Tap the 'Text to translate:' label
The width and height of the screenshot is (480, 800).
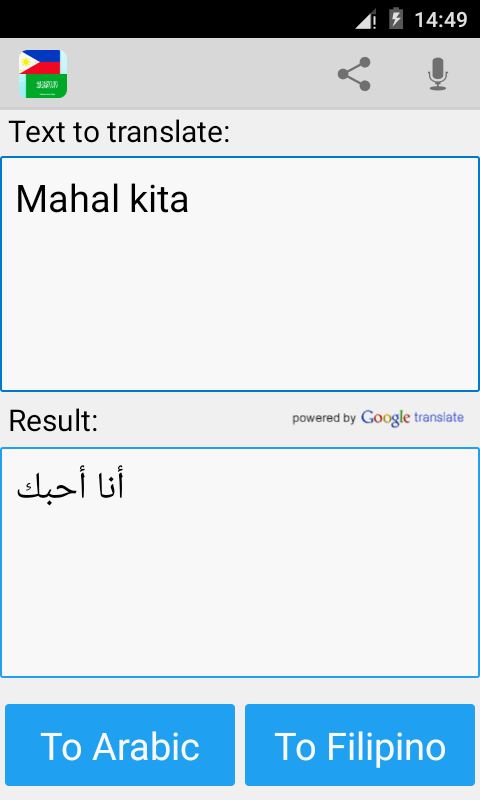pos(119,132)
